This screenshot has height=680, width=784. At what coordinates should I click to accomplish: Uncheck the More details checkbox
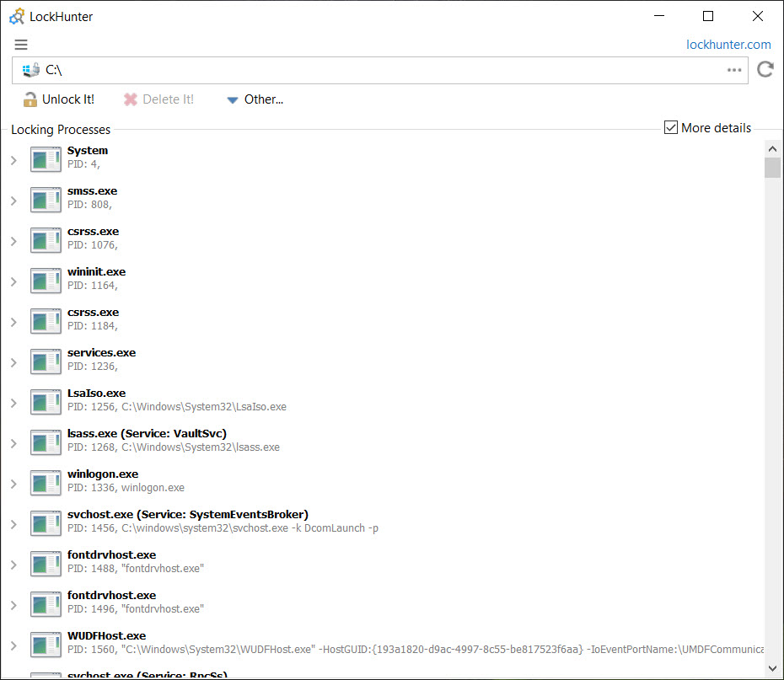click(671, 127)
